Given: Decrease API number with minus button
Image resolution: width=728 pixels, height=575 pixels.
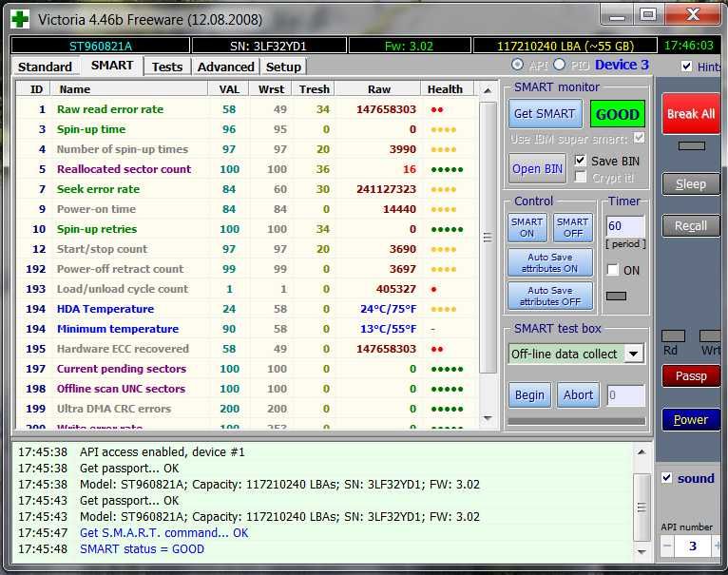Looking at the screenshot, I should (667, 546).
